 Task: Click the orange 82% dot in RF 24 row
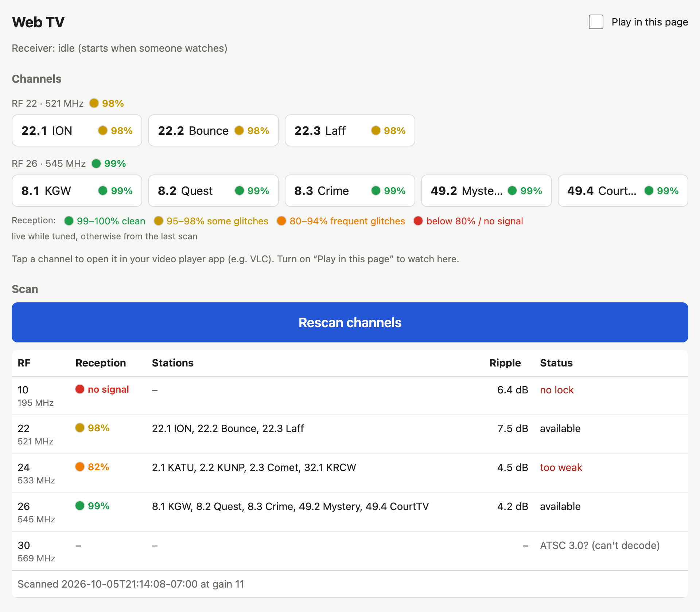(x=80, y=467)
